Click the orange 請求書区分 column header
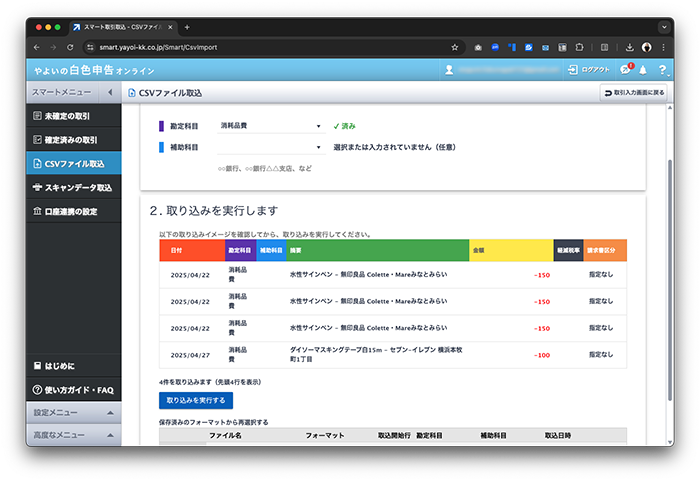This screenshot has width=700, height=481. (x=605, y=250)
